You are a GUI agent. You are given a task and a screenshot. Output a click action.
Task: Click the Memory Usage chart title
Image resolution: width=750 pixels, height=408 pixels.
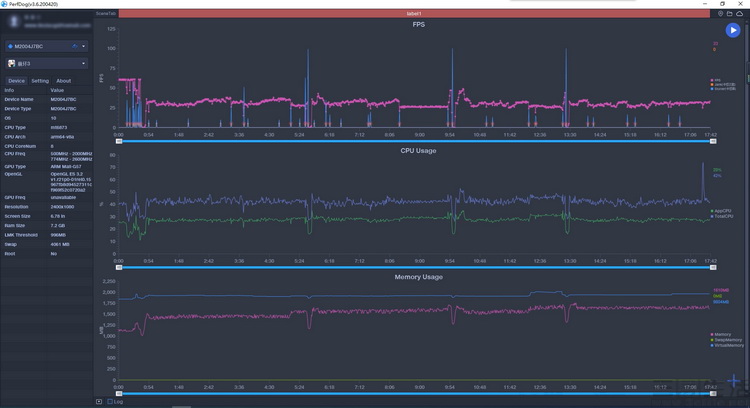coord(419,277)
